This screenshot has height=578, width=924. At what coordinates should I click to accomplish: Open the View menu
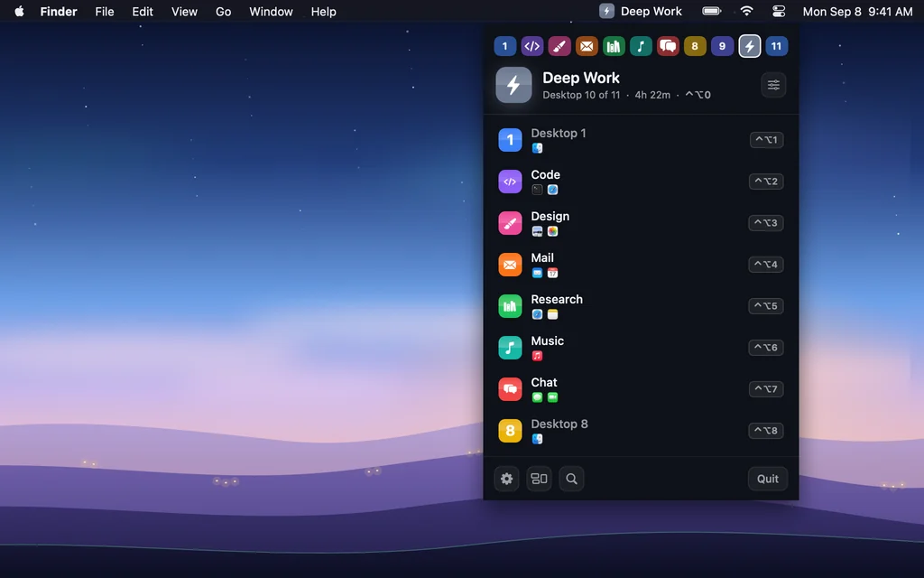(x=184, y=11)
